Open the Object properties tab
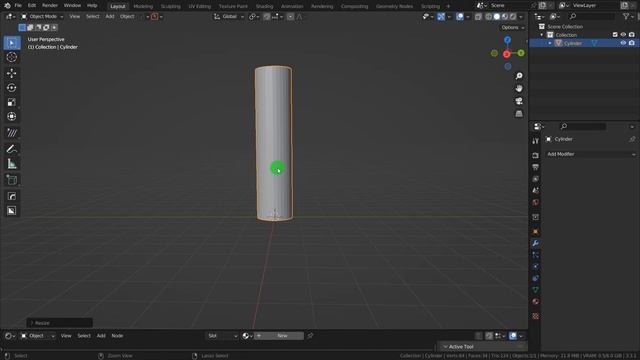 536,232
